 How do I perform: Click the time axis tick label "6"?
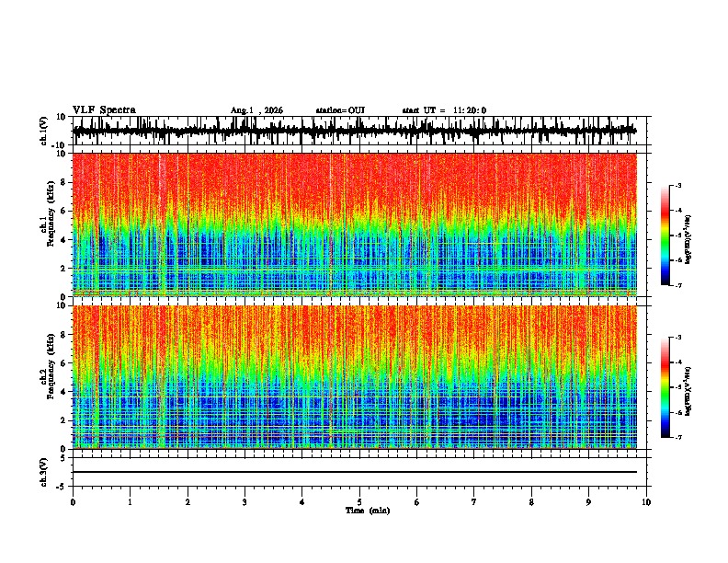click(x=416, y=502)
